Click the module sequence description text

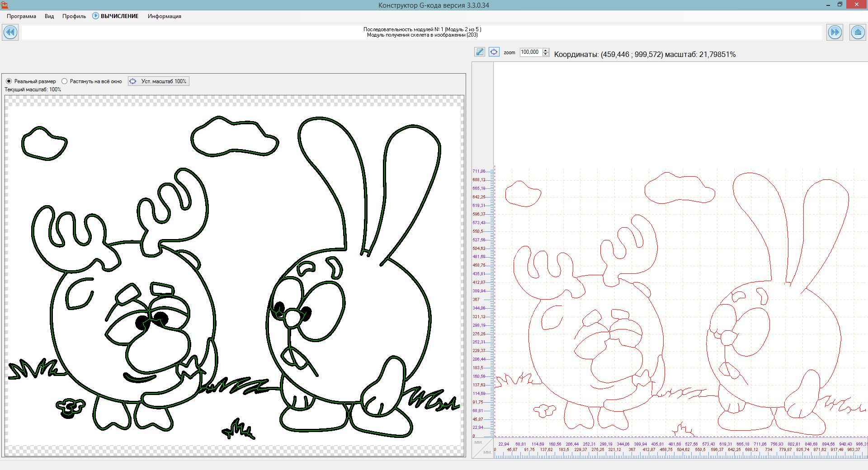pyautogui.click(x=422, y=32)
